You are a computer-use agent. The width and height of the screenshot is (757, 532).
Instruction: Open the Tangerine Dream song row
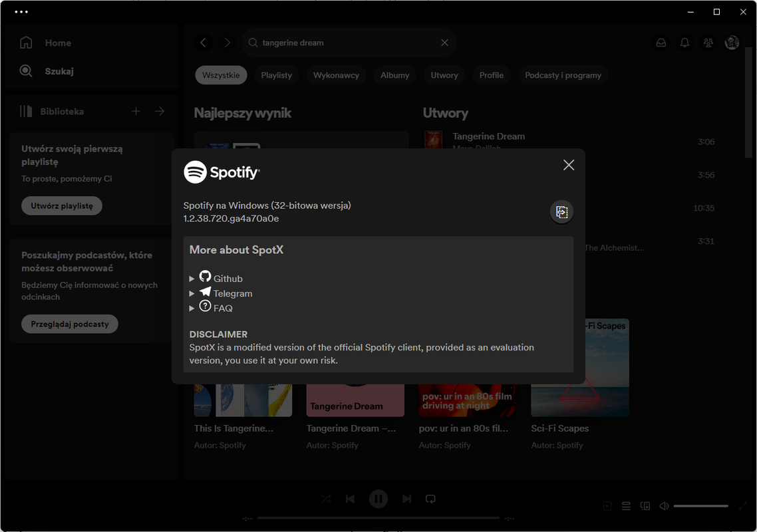(569, 142)
